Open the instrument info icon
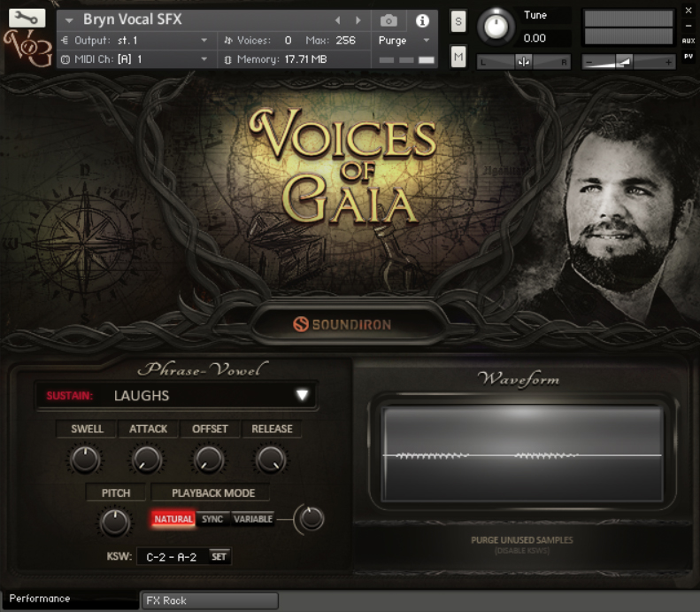Screen dimensions: 700x612 click(422, 20)
